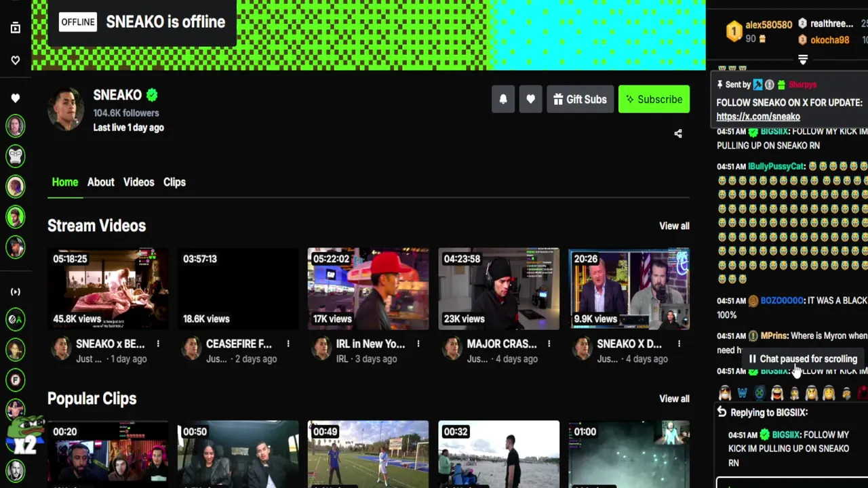Viewport: 868px width, 488px height.
Task: Play the 01:00 popular clip
Action: point(629,454)
